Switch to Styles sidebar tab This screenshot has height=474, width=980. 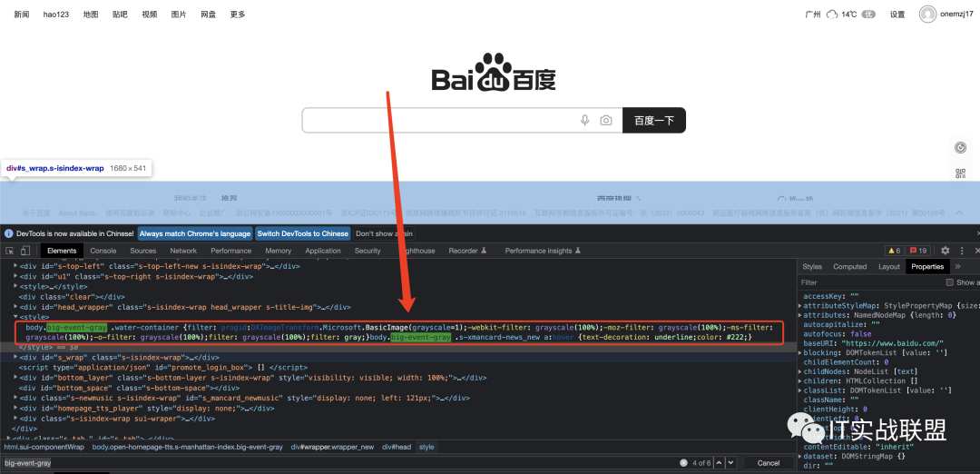point(812,266)
